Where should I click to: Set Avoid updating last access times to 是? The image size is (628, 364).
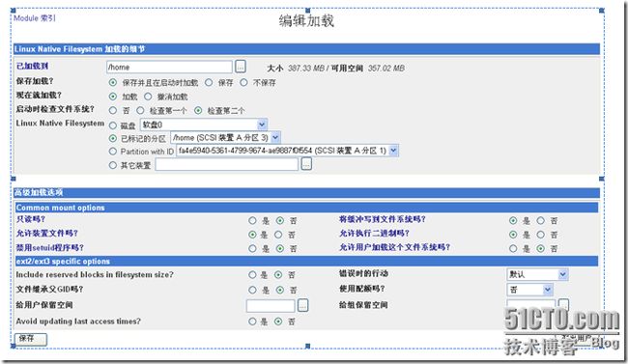[x=252, y=322]
